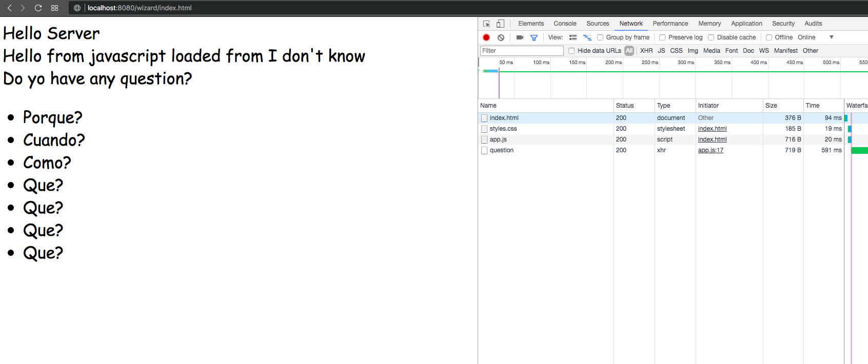Switch to the Security tab

tap(783, 24)
